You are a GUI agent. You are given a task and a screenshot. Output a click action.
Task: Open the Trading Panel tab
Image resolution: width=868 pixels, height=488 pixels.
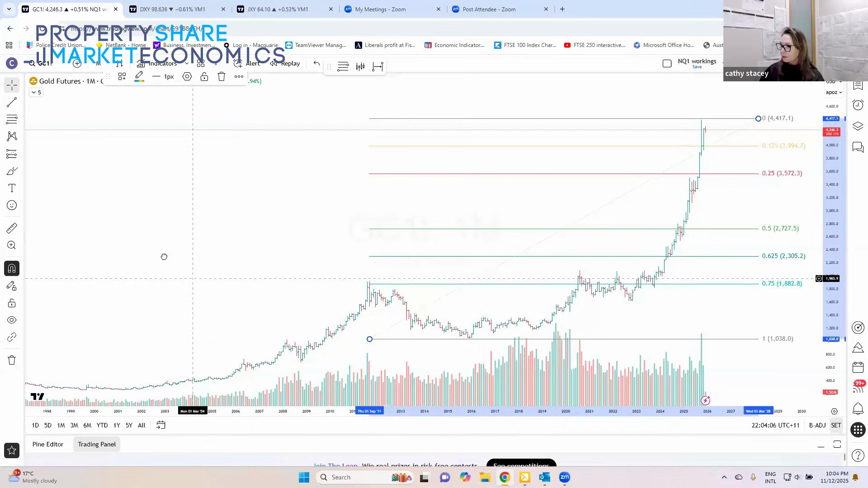[96, 444]
